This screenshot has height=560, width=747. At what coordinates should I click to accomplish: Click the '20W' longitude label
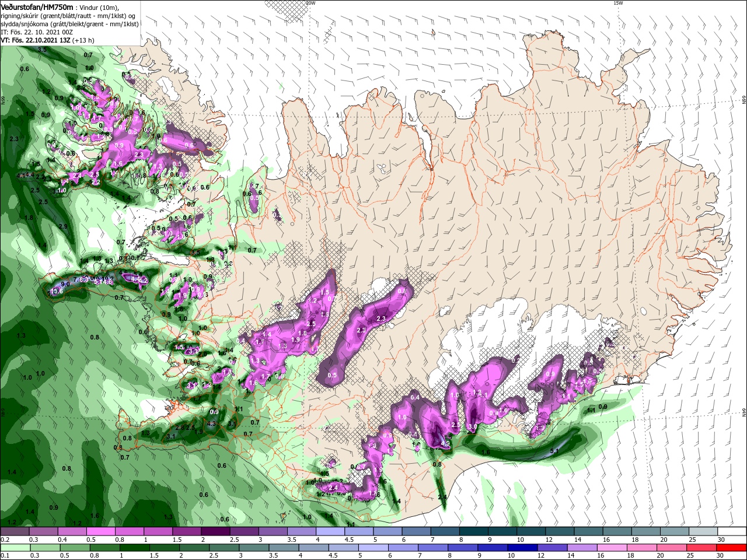click(x=310, y=3)
